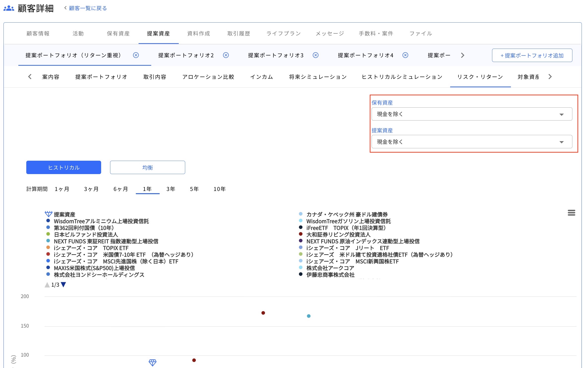The height and width of the screenshot is (368, 588).
Task: Expand hidden sub-tabs with right chevron
Action: pos(550,77)
